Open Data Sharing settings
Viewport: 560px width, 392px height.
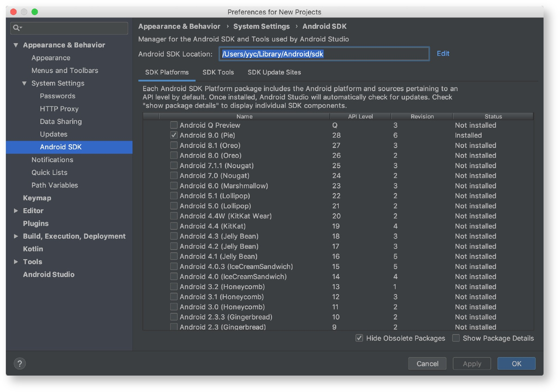point(61,122)
